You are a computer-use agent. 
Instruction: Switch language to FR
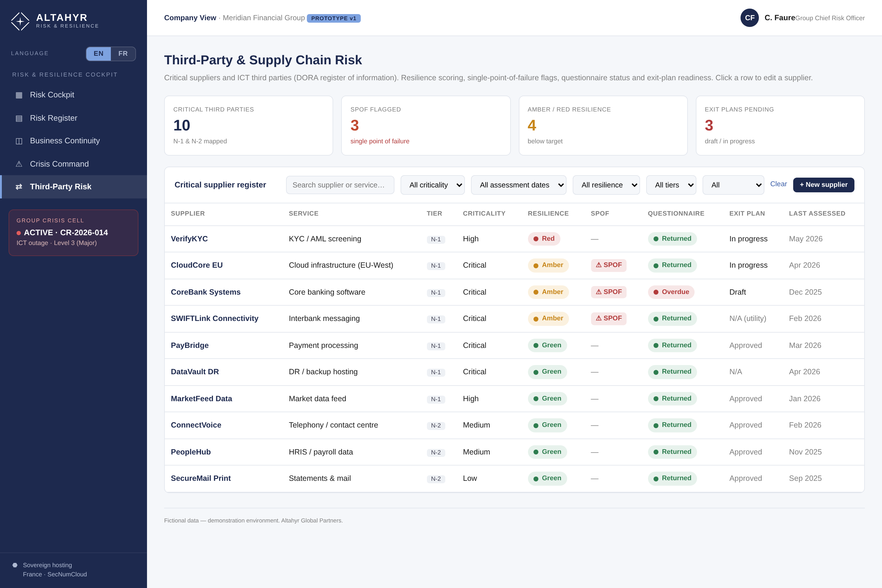pos(123,54)
